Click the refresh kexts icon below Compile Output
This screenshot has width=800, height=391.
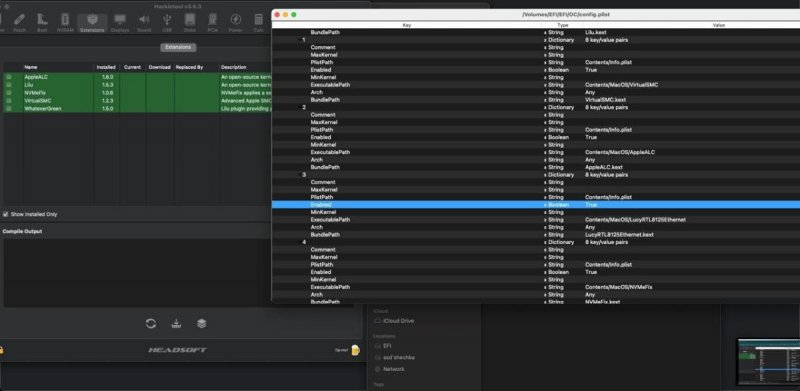(151, 324)
